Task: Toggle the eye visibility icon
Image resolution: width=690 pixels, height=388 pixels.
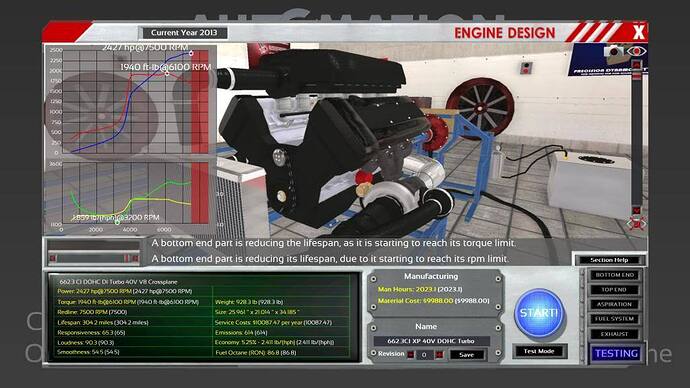Action: click(x=636, y=51)
